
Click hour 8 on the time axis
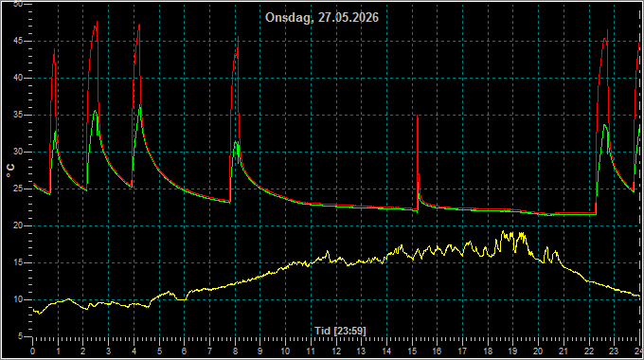pos(235,351)
